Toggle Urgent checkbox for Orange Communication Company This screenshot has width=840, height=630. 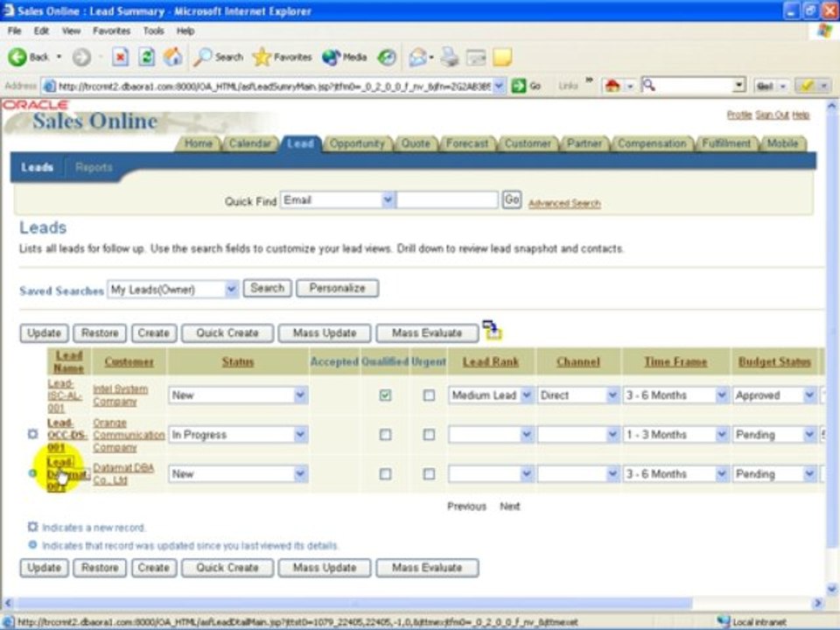(429, 435)
